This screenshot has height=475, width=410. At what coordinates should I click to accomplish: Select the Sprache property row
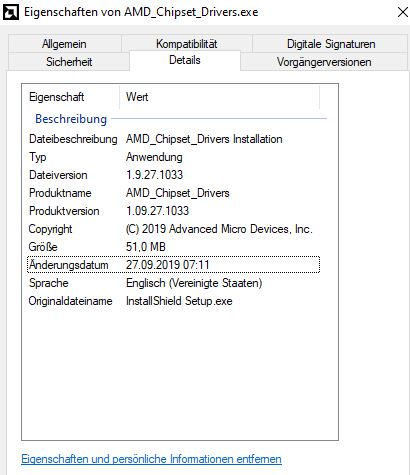pyautogui.click(x=173, y=283)
